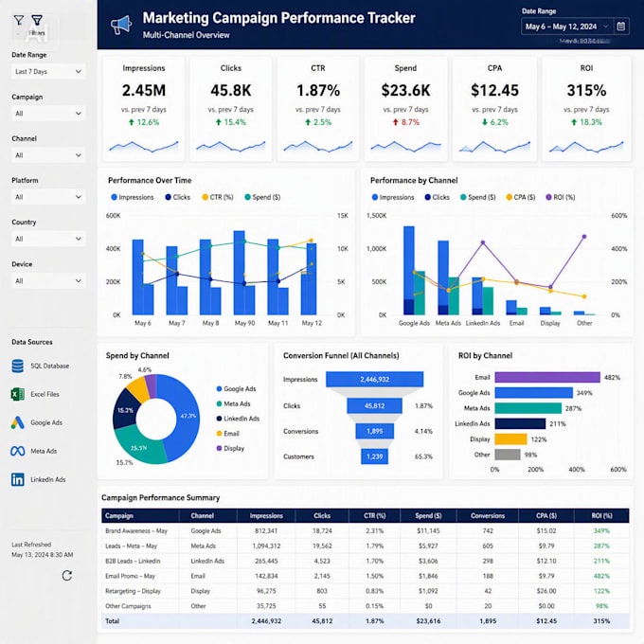This screenshot has width=644, height=644.
Task: Sort table by the ROI (%) column header
Action: click(601, 516)
